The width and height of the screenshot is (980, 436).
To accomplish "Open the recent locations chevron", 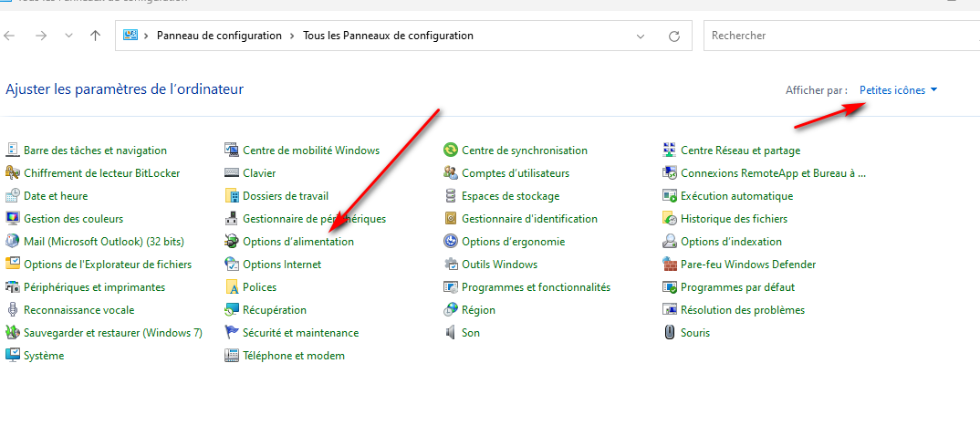I will [68, 36].
